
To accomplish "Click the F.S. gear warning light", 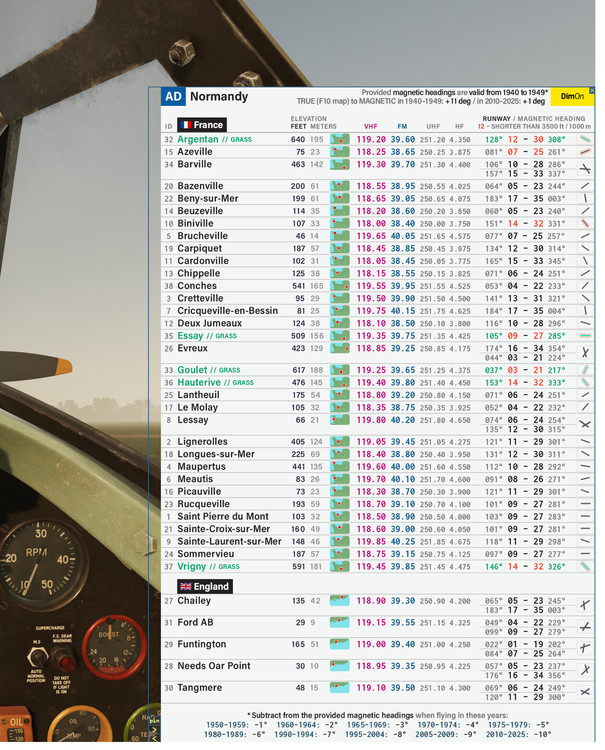I will pos(66,662).
